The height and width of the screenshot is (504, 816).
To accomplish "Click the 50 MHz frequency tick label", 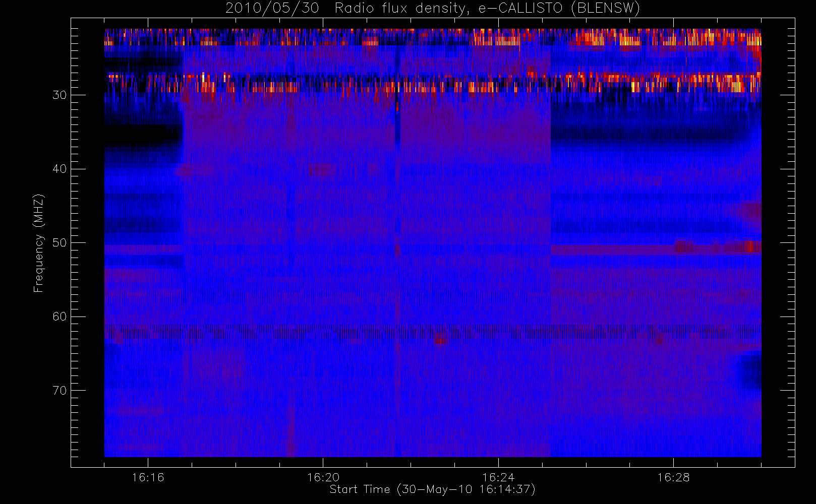I will click(60, 242).
